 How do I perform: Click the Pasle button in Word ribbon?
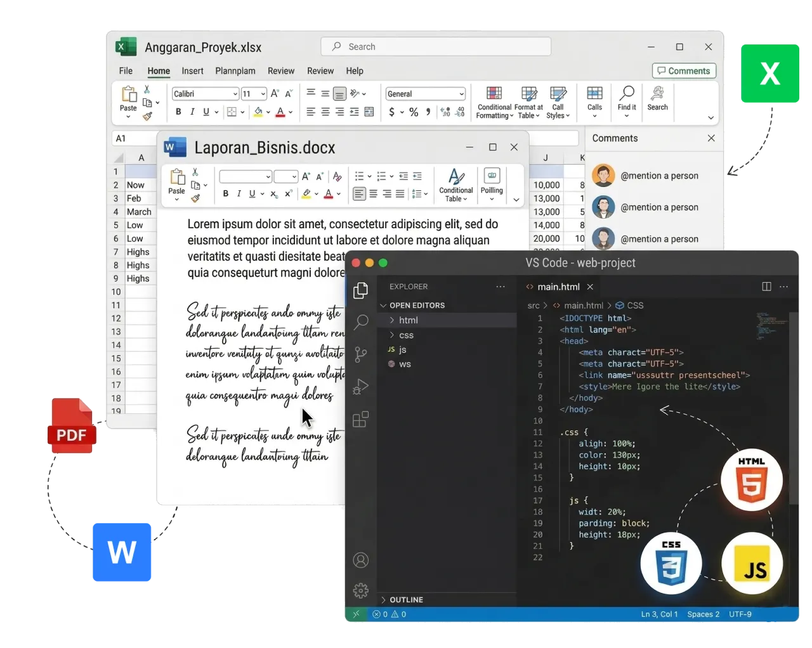(x=176, y=185)
